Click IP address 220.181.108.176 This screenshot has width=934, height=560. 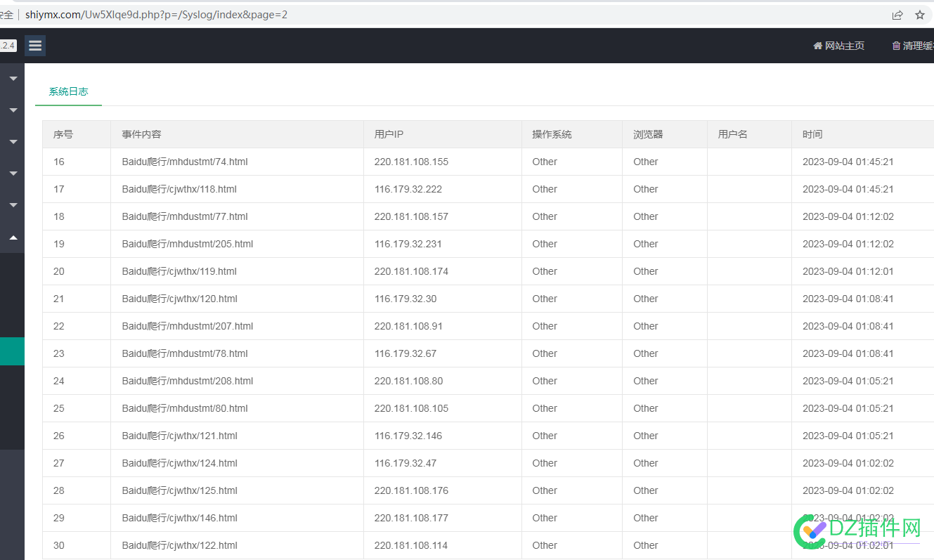click(411, 490)
